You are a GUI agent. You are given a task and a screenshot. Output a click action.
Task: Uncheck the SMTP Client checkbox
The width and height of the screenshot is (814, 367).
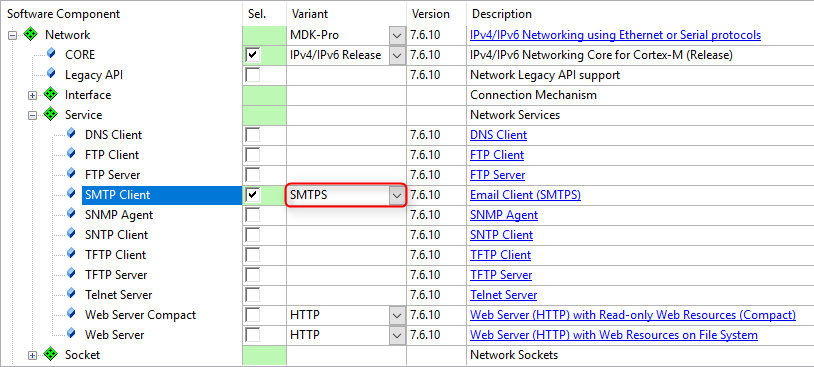point(253,195)
